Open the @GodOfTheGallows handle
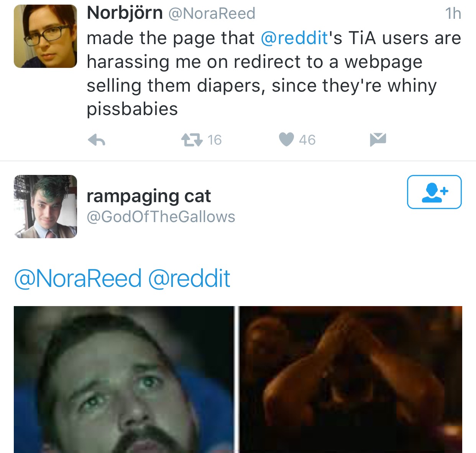This screenshot has height=453, width=476. (x=161, y=217)
